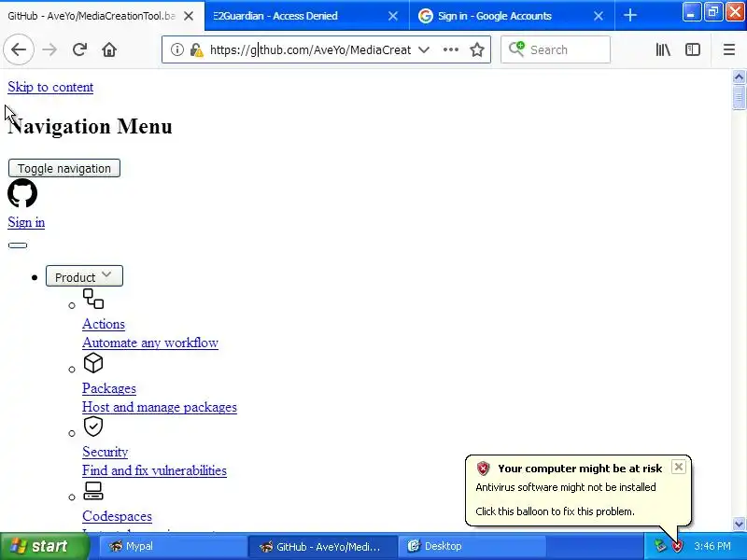Viewport: 747px width, 560px height.
Task: Click the Actions workflow icon
Action: pos(93,299)
